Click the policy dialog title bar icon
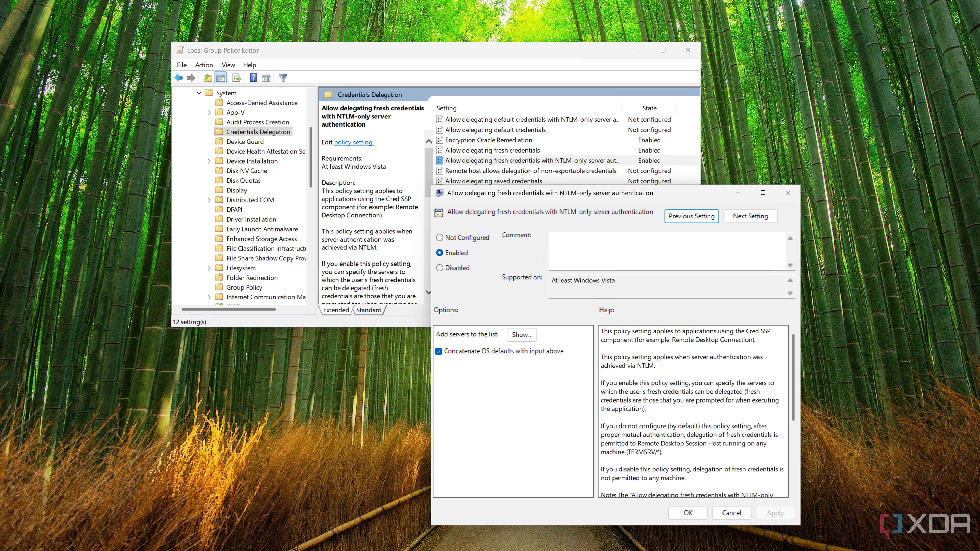980x551 pixels. coord(440,193)
